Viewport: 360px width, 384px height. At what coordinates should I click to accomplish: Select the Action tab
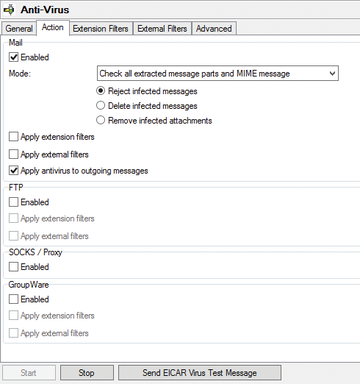(x=53, y=27)
